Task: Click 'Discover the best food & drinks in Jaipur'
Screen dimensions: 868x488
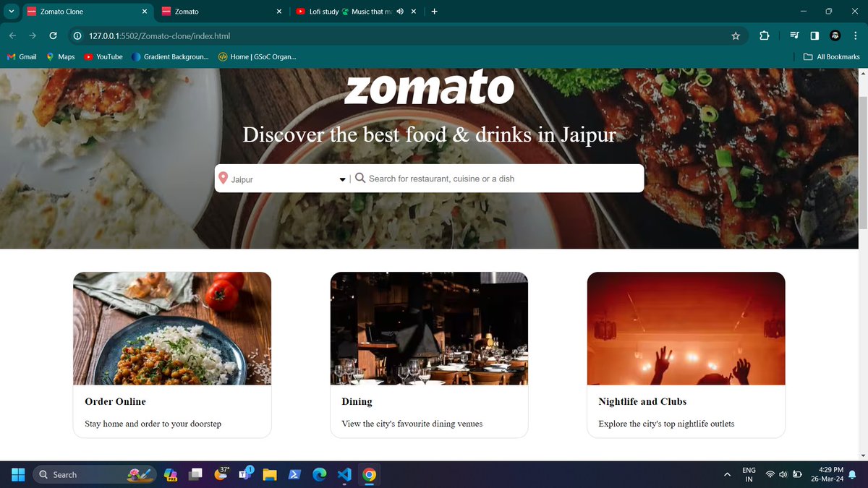Action: click(429, 134)
